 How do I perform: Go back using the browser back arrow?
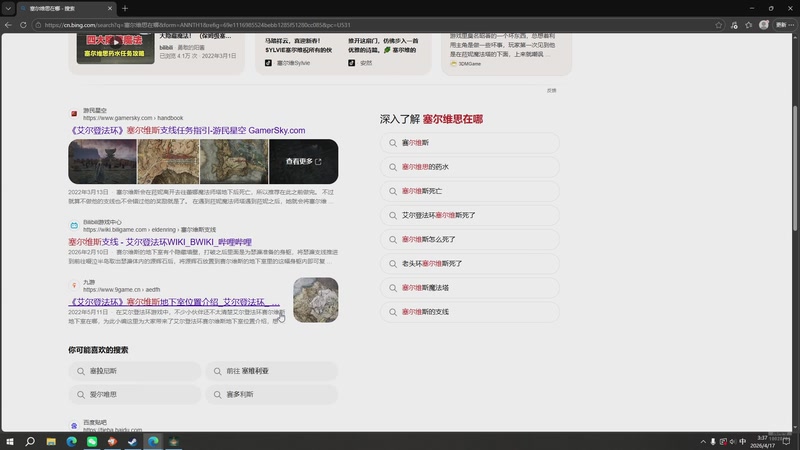tap(8, 24)
